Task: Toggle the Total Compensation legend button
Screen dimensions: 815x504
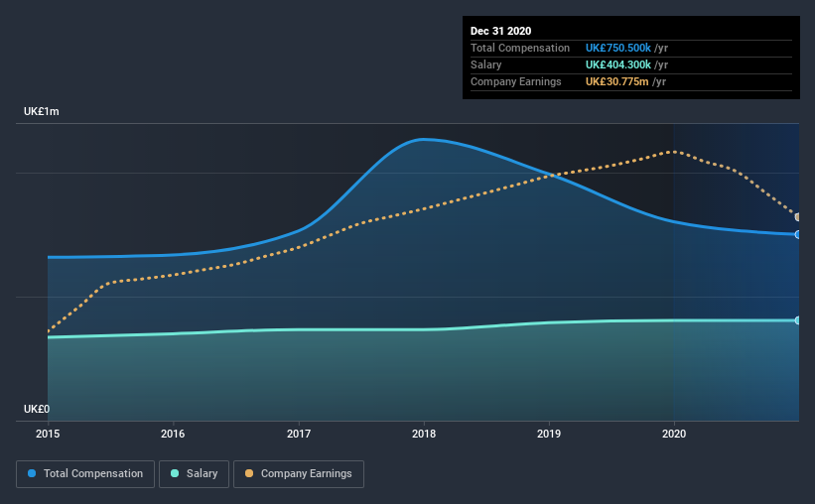Action: (85, 474)
